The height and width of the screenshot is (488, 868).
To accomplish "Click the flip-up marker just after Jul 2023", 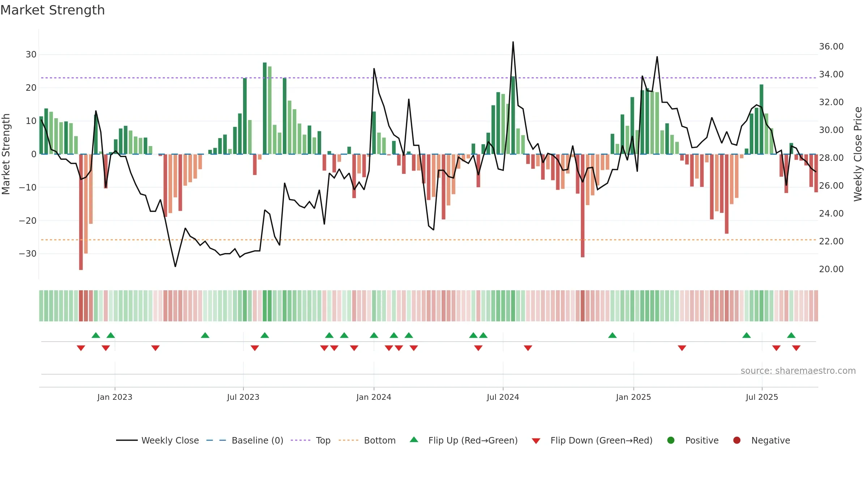I will pyautogui.click(x=265, y=335).
